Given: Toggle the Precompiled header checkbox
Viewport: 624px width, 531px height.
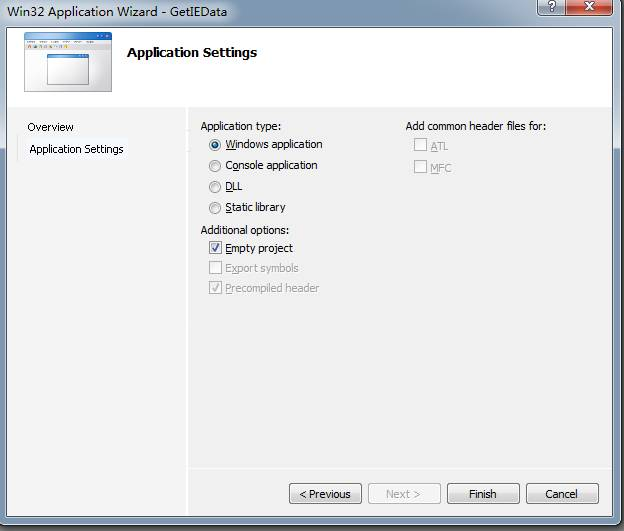Looking at the screenshot, I should tap(215, 288).
